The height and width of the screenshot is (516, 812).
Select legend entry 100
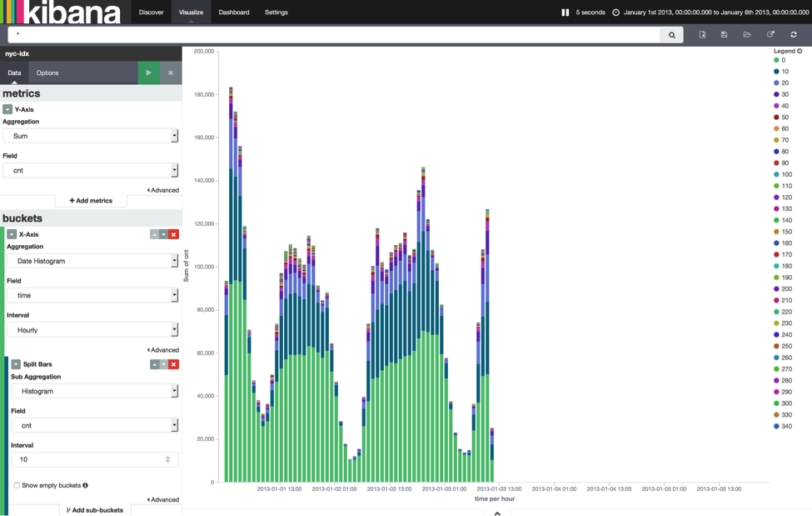coord(783,174)
